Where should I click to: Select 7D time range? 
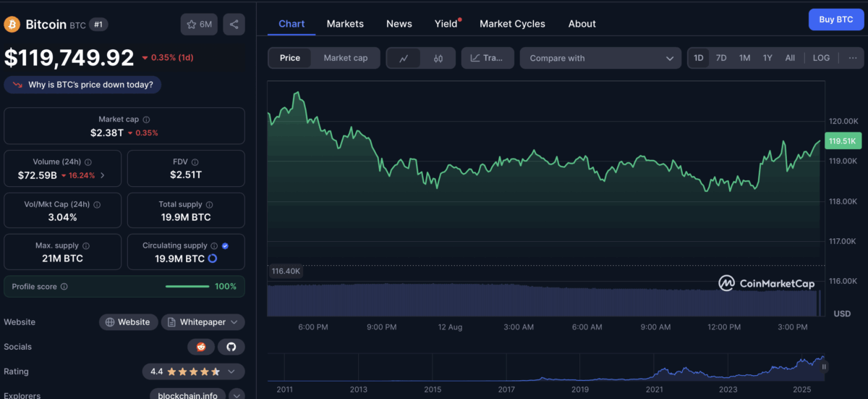[721, 58]
